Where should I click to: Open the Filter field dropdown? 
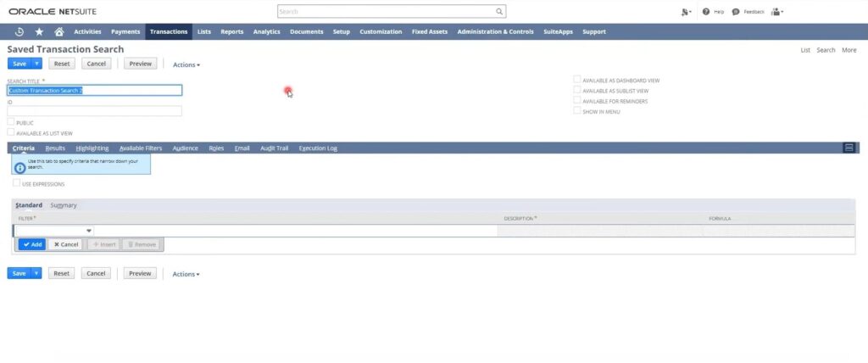point(88,231)
